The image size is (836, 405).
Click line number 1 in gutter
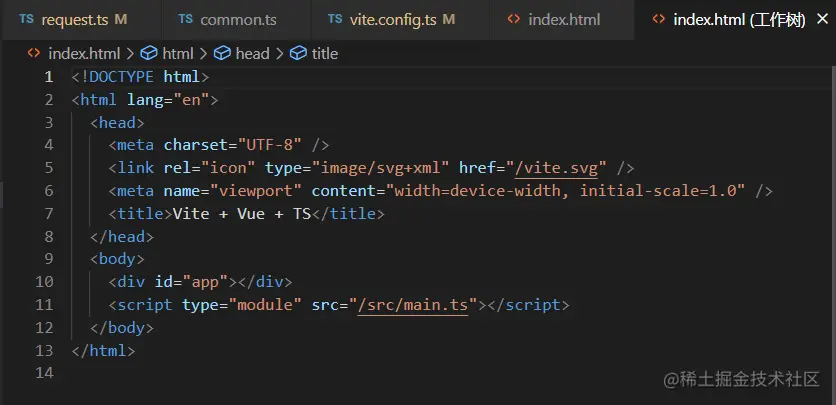(x=49, y=77)
